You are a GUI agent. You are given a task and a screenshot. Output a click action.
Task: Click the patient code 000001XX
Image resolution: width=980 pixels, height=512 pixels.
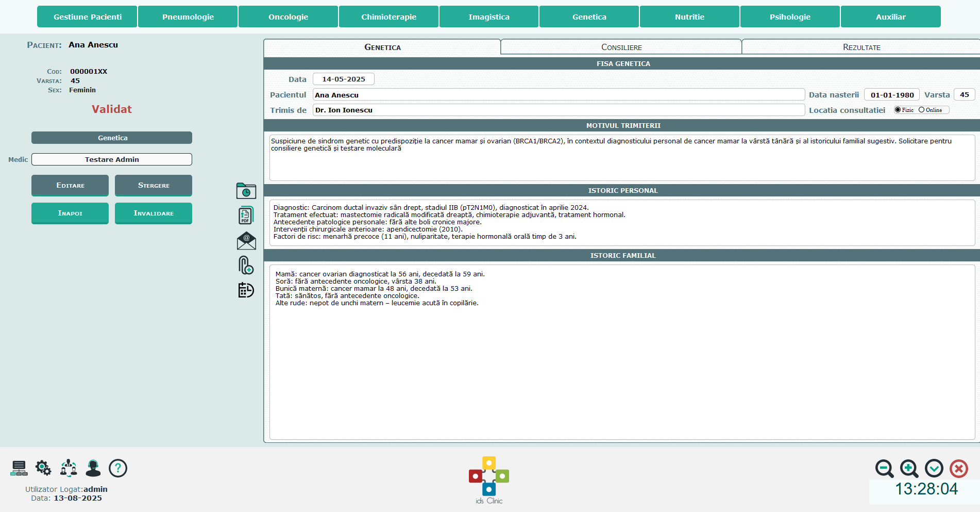[x=89, y=71]
